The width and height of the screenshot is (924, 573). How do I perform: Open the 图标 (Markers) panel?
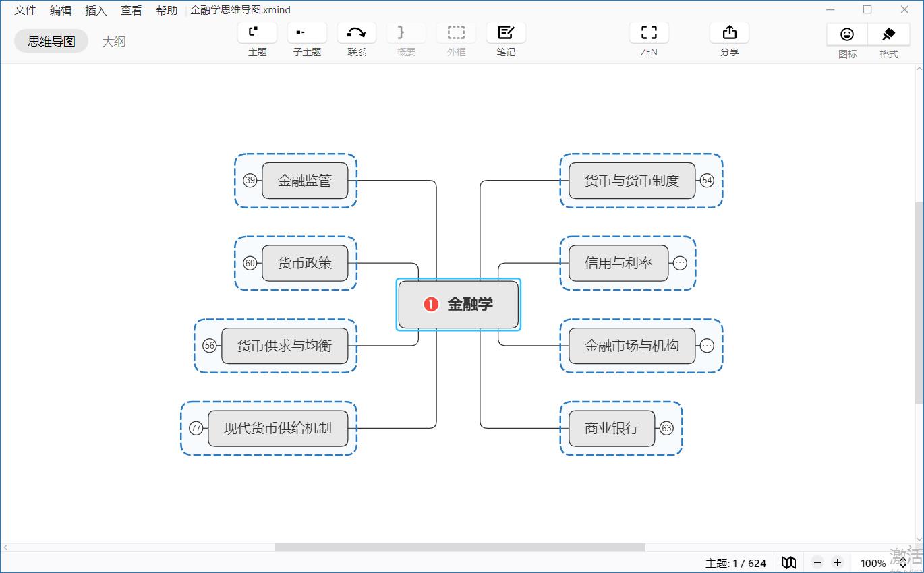pyautogui.click(x=847, y=34)
